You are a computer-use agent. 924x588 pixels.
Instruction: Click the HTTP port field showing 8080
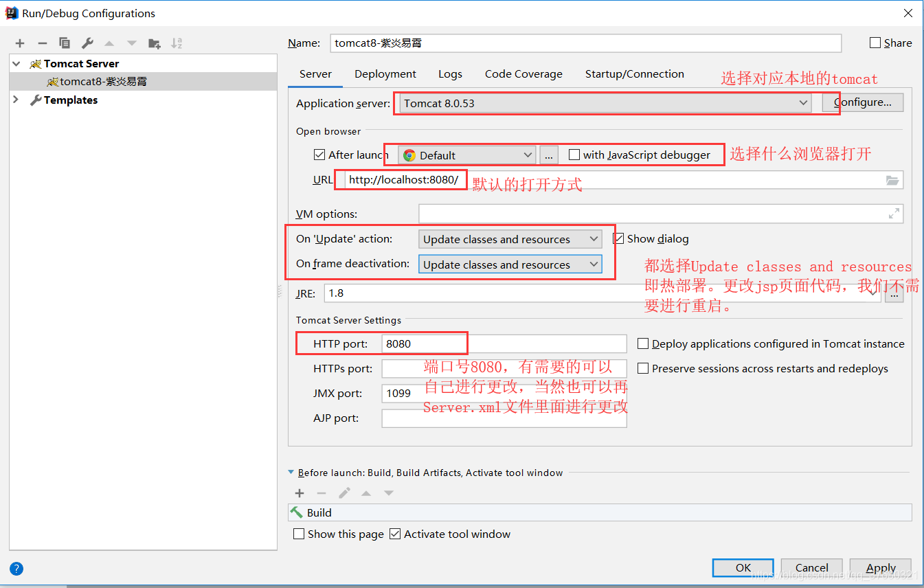point(504,343)
